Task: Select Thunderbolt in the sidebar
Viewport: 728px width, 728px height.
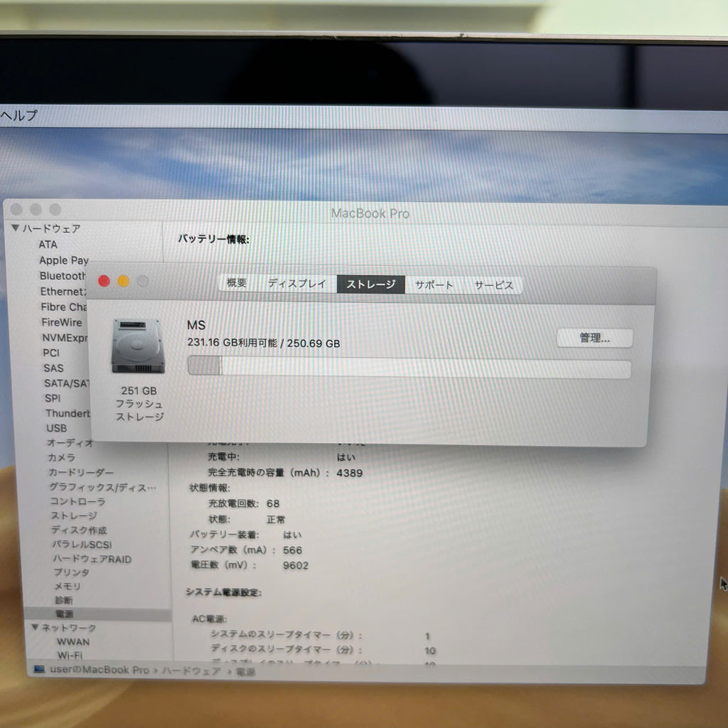Action: point(68,413)
